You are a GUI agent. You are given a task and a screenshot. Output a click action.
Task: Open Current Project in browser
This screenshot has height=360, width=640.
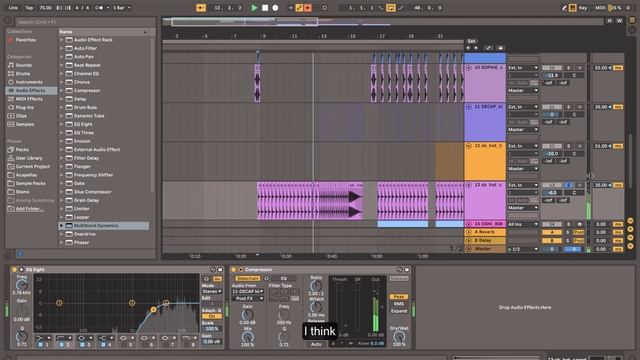[33, 167]
